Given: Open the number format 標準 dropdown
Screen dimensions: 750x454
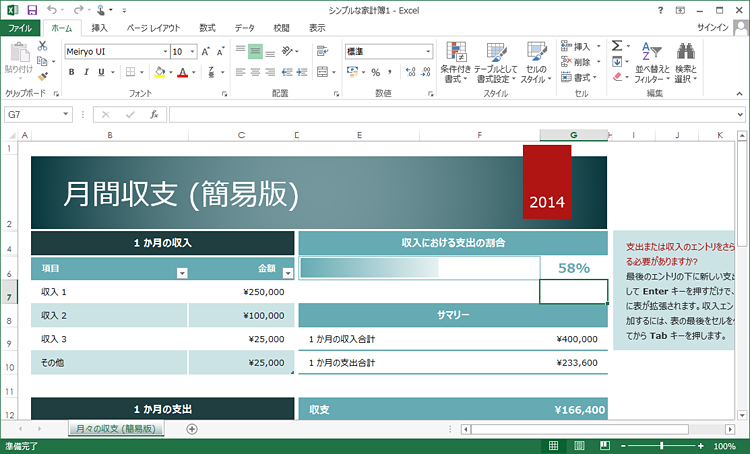Looking at the screenshot, I should pos(428,51).
